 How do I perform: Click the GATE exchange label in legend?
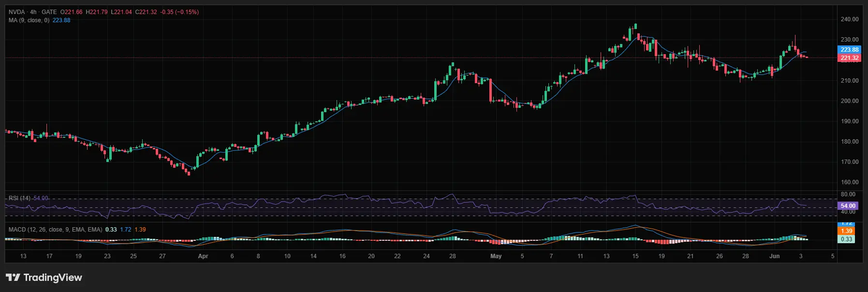tap(49, 12)
